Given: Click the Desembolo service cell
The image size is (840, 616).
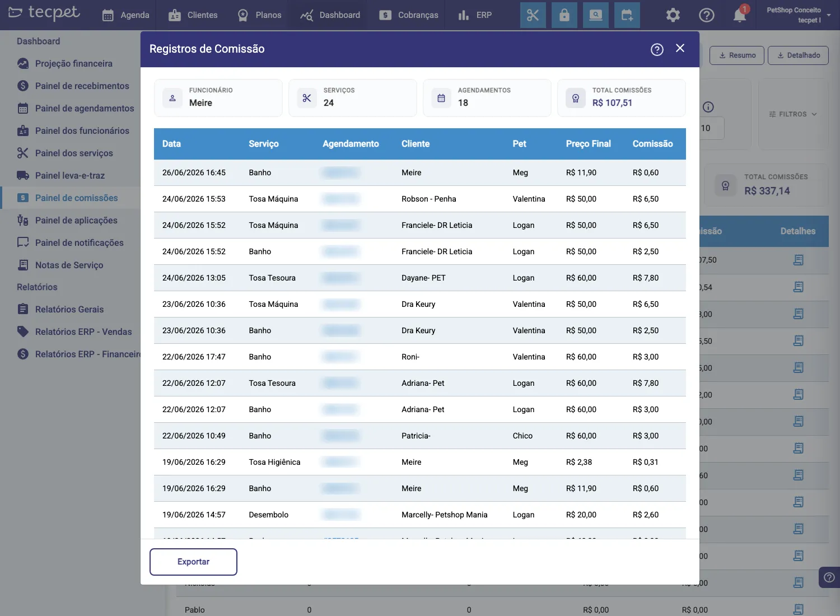Looking at the screenshot, I should pos(268,515).
